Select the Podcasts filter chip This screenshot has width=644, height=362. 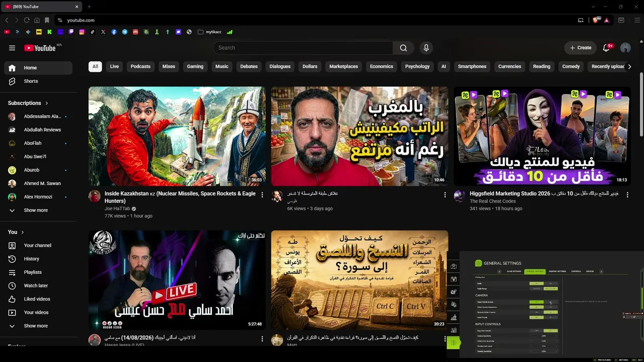(140, 66)
